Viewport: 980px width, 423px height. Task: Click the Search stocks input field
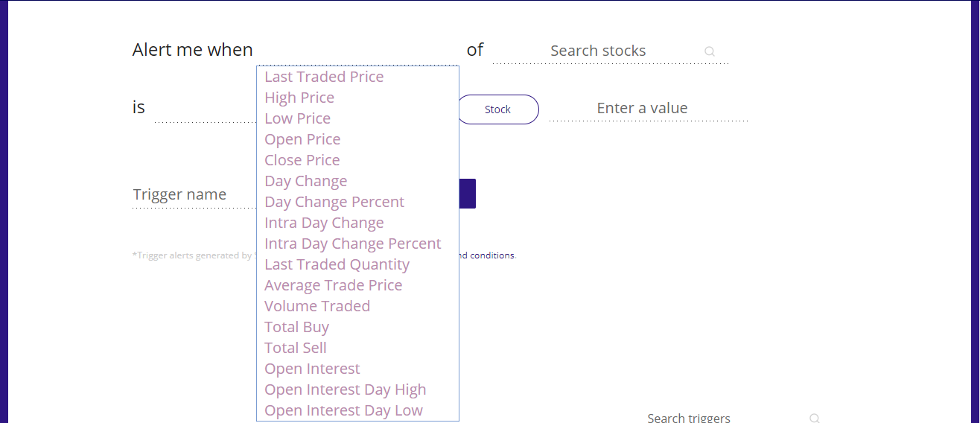(611, 51)
